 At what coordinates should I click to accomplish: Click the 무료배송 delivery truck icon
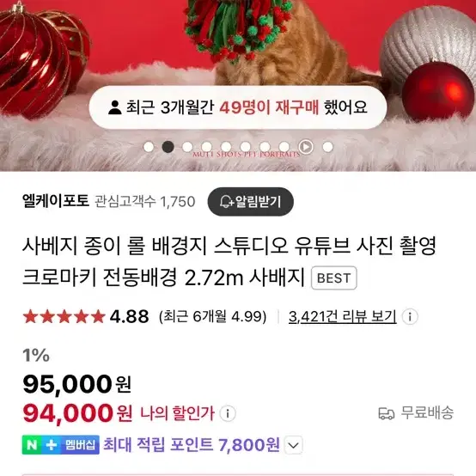tap(386, 413)
